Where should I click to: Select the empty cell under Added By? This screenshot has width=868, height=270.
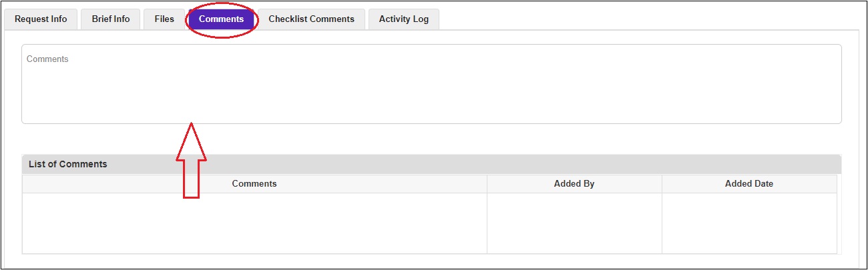(x=574, y=223)
